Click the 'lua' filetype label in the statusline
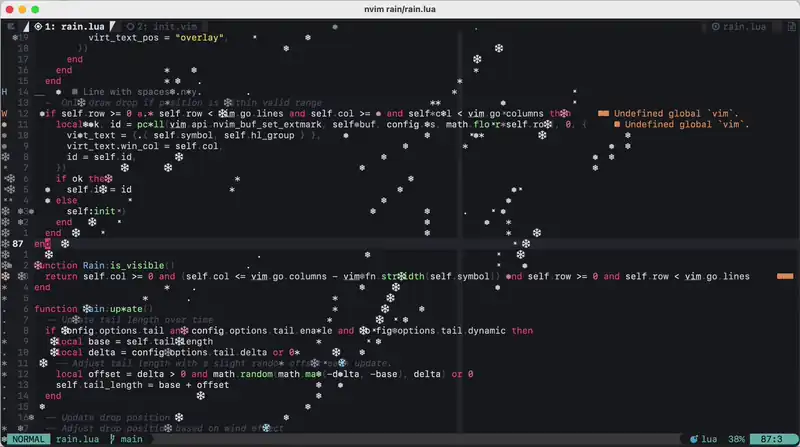Viewport: 800px width, 447px height. tap(709, 439)
